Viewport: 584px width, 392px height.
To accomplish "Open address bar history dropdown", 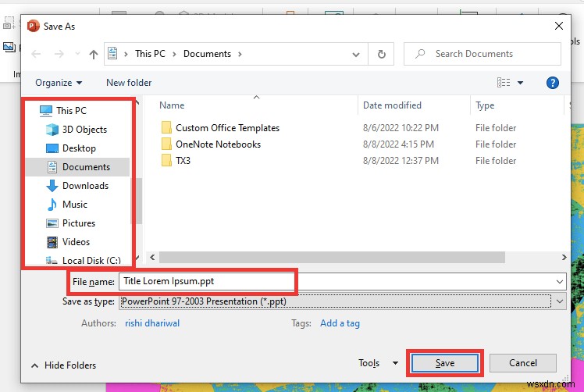I will point(356,55).
